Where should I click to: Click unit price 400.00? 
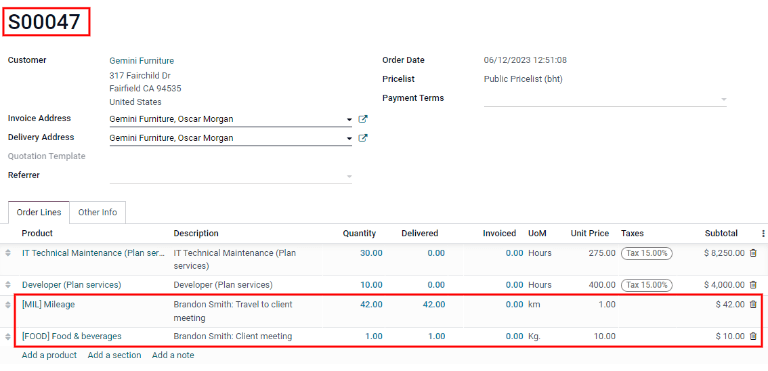pos(602,285)
